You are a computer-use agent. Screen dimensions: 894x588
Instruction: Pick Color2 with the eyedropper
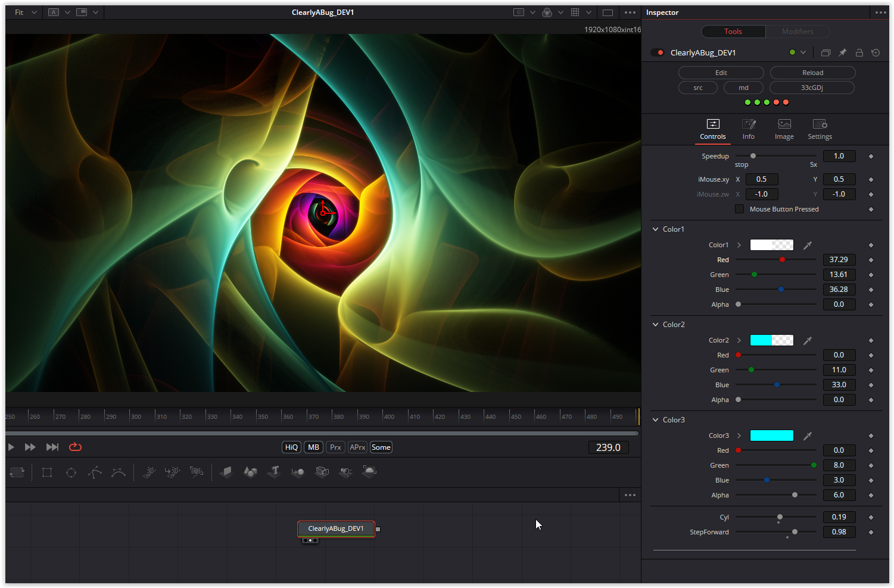click(x=808, y=340)
